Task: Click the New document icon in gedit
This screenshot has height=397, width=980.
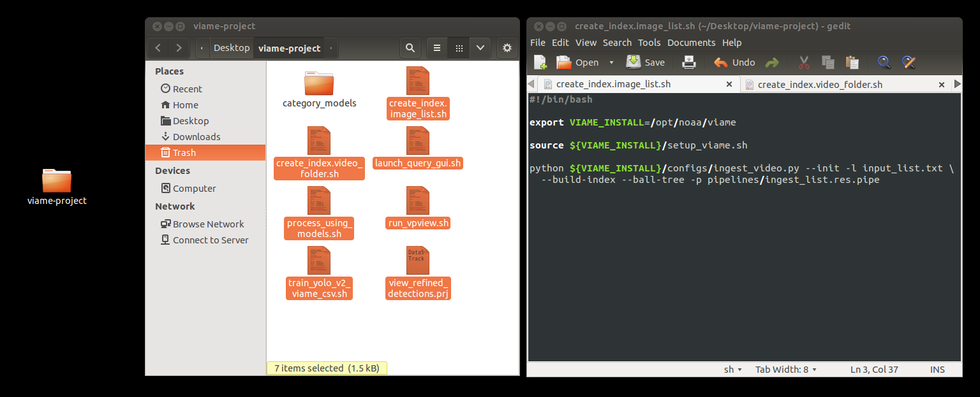Action: click(540, 62)
